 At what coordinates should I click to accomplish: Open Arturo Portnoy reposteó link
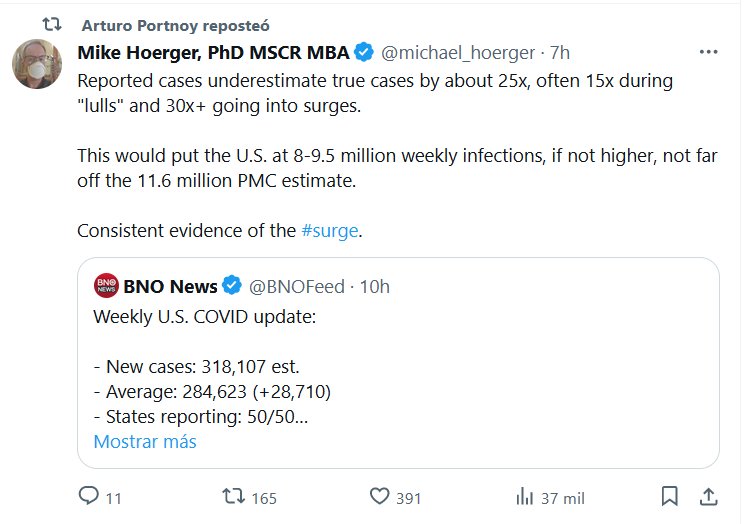(173, 24)
